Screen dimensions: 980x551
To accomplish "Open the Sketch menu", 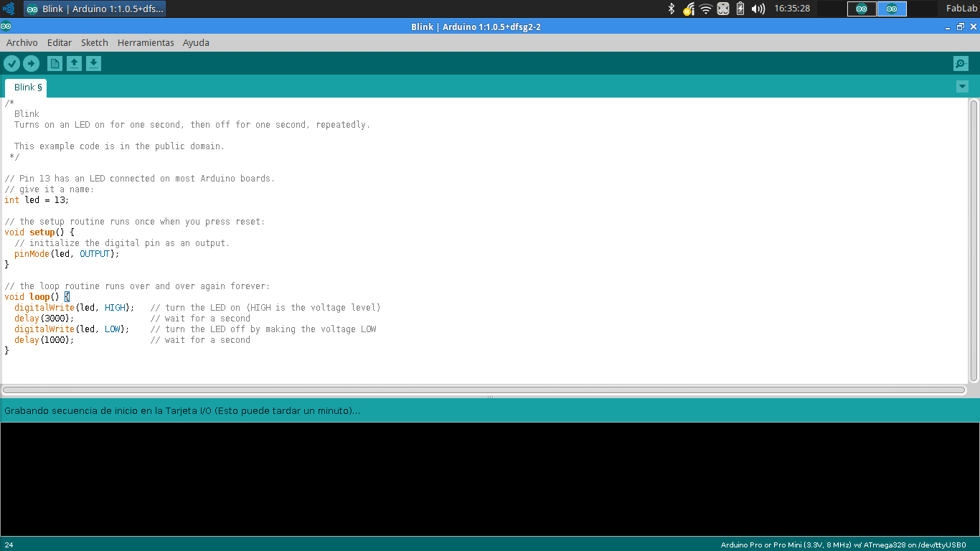I will pos(95,42).
